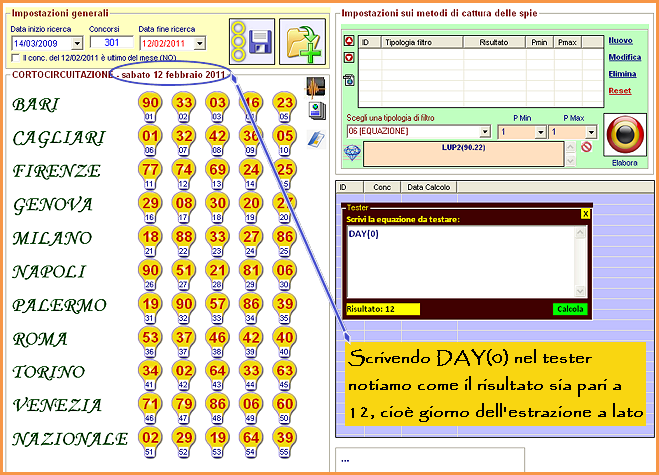Image resolution: width=659 pixels, height=475 pixels.
Task: Click Data Calcolo column header
Action: pos(429,187)
